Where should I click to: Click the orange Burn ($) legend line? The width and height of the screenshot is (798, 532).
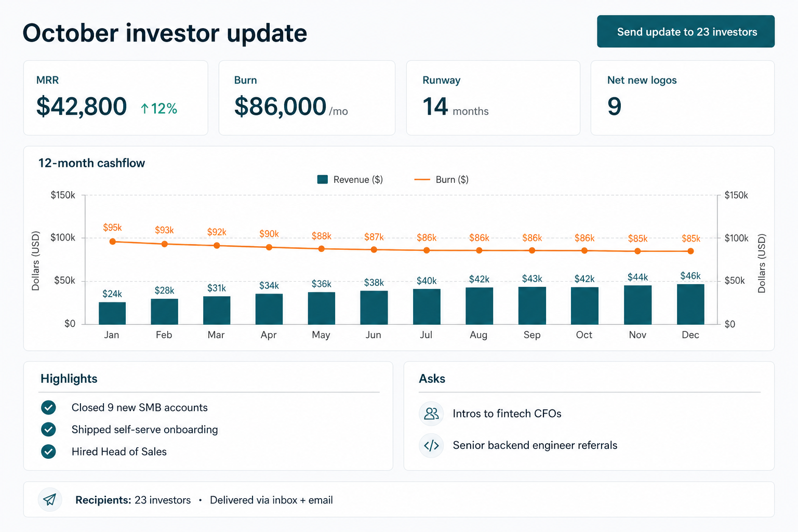pyautogui.click(x=422, y=180)
